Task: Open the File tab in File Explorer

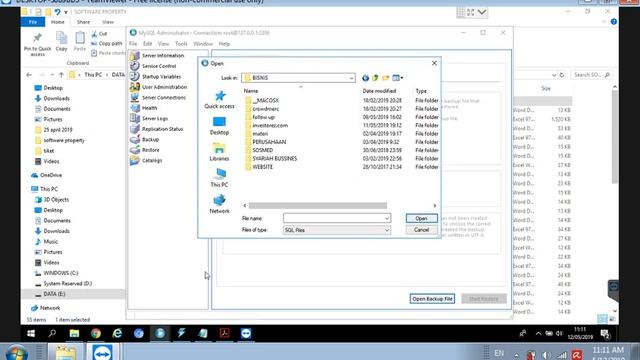Action: 33,22
